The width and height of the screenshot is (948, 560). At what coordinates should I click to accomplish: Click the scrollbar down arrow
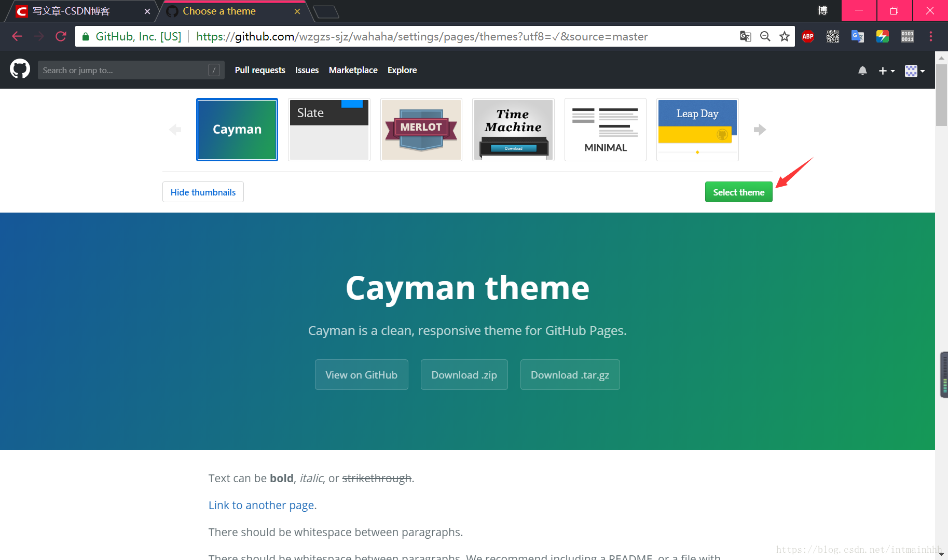(941, 554)
